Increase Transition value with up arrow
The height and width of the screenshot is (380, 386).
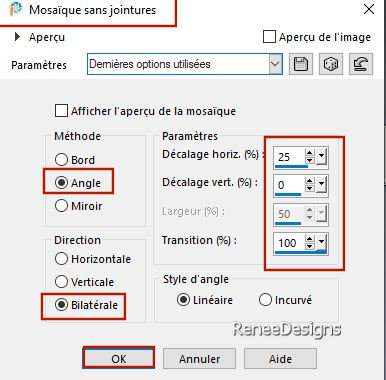click(x=310, y=239)
